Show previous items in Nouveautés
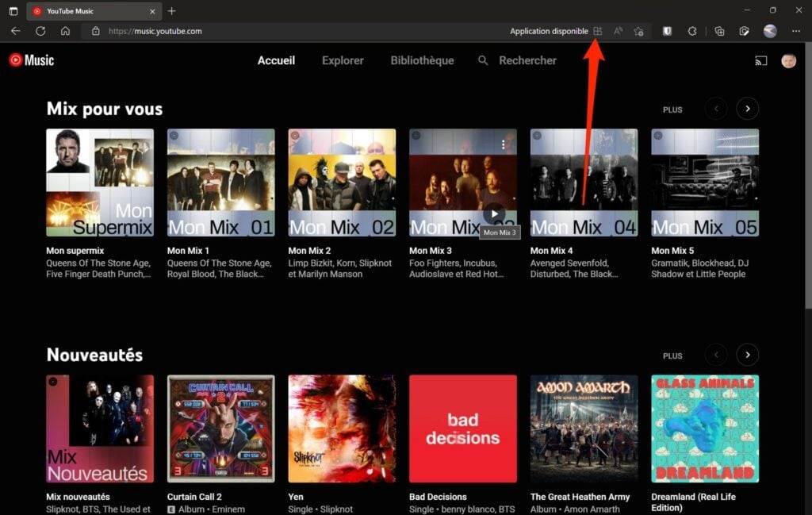Screen dimensions: 812x515 coord(716,355)
